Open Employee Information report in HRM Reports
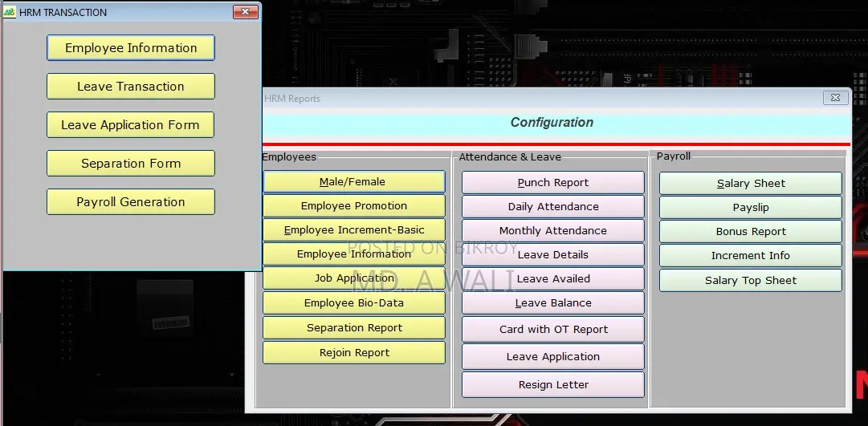Image resolution: width=868 pixels, height=426 pixels. point(354,254)
